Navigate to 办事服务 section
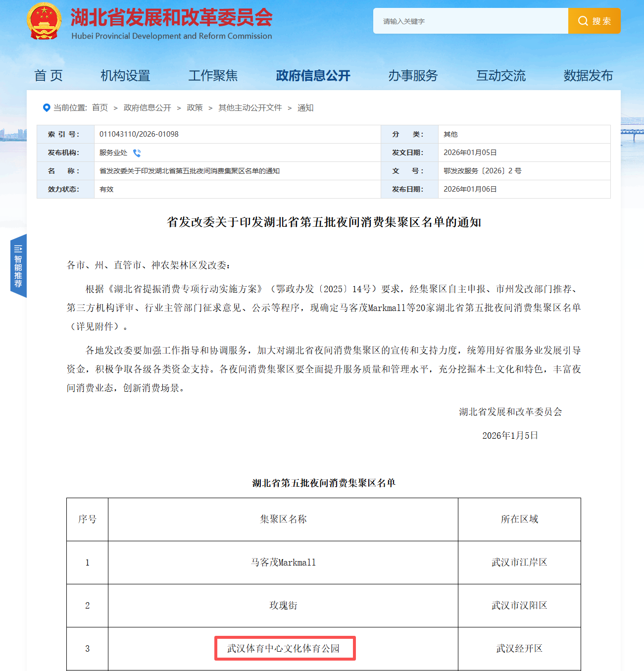Screen dimensions: 644x671 (413, 76)
